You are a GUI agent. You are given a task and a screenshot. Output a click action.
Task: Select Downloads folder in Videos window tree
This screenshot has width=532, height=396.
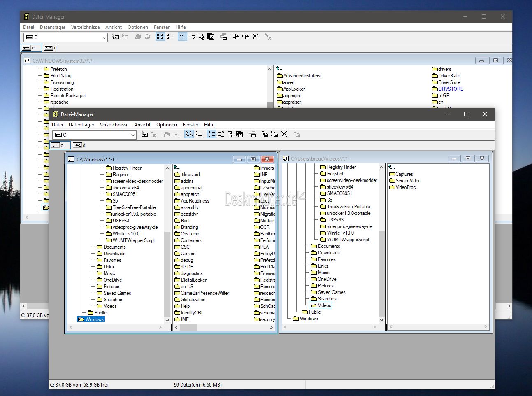(x=328, y=253)
